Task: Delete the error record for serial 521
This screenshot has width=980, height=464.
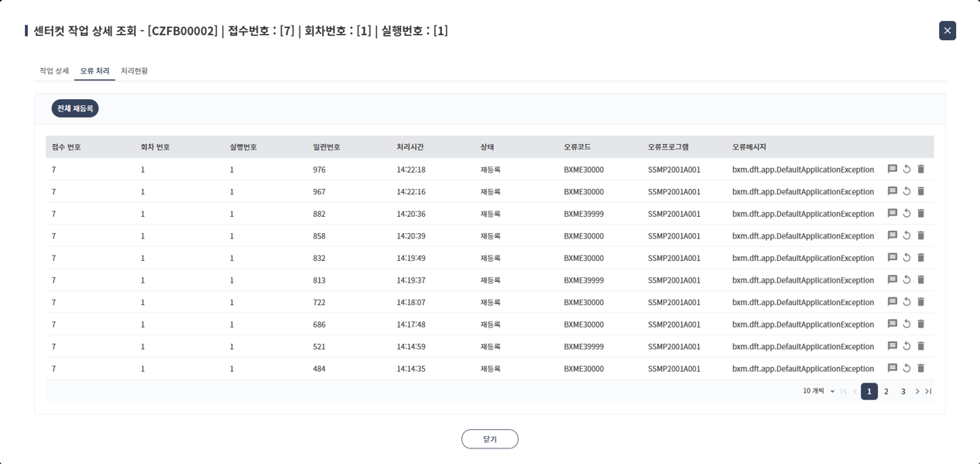Action: [x=920, y=346]
